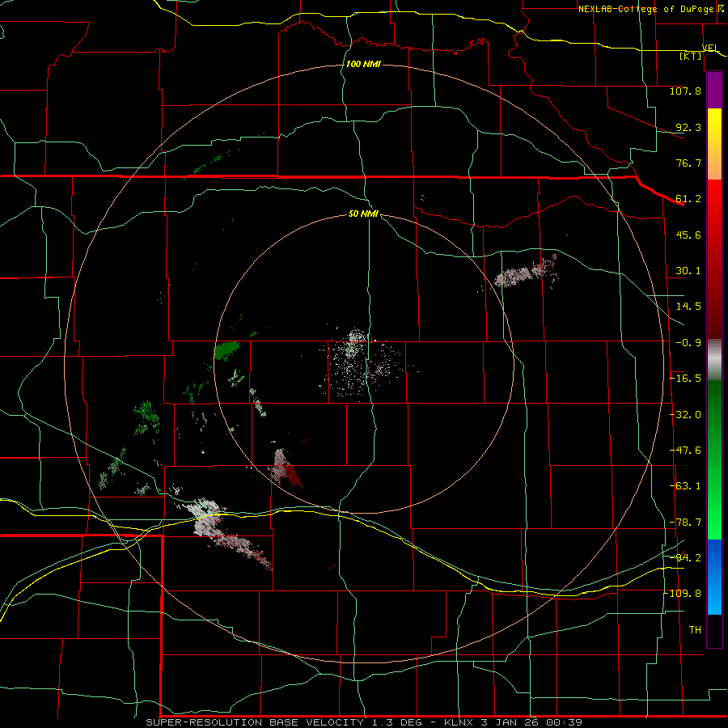
Task: Click the red segment of the color bar
Action: pos(714,259)
